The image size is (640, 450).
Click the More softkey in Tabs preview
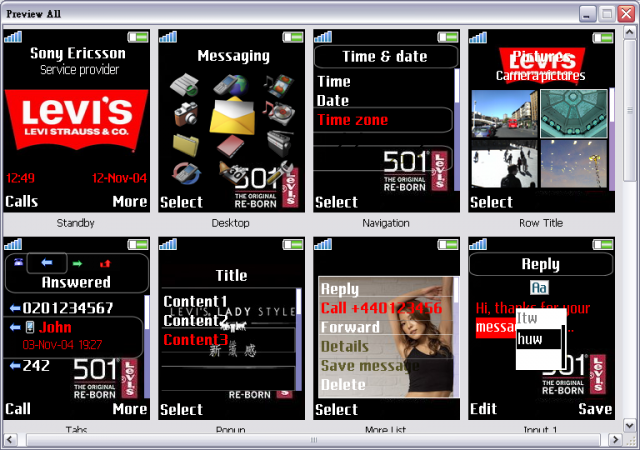pos(130,409)
